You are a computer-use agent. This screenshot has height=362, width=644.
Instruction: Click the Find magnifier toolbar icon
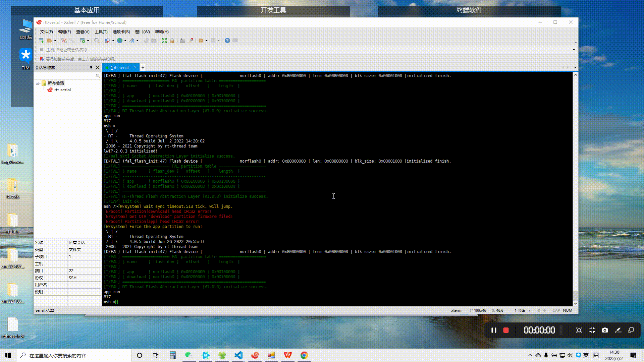coord(97,41)
